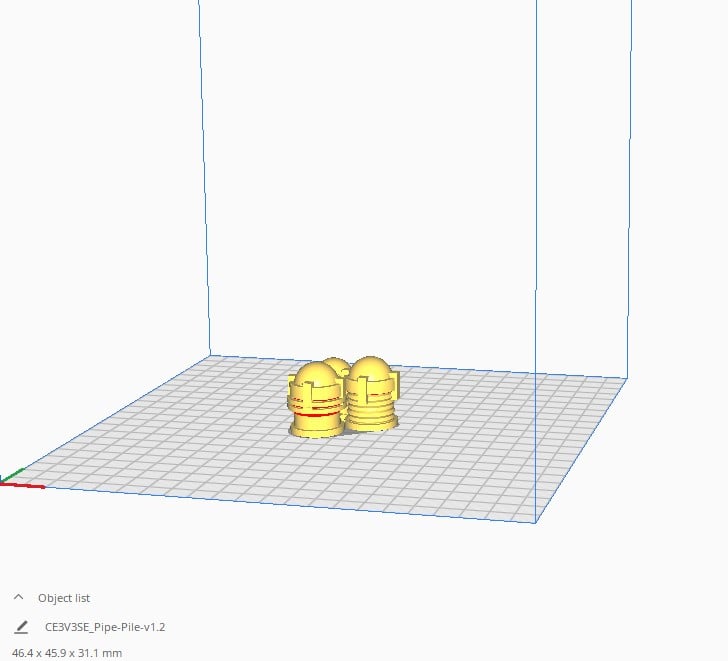
Task: Click the 46.4 x 45.9 x 31.1 mm dimensions text
Action: (x=67, y=652)
